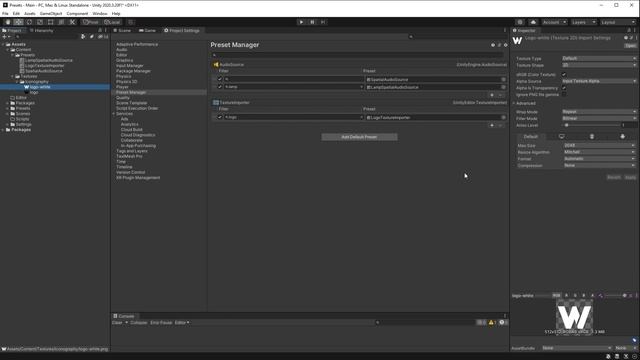Click the Play button
The height and width of the screenshot is (360, 640).
(301, 22)
